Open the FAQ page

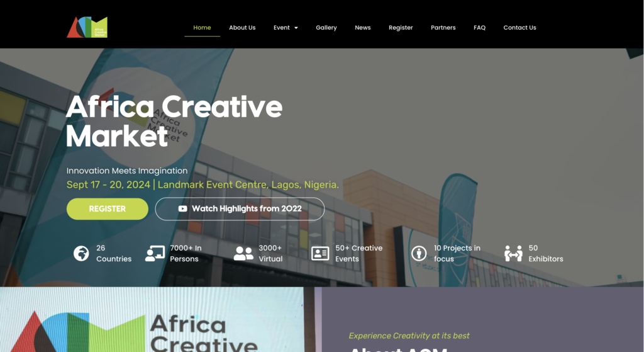[x=479, y=28]
